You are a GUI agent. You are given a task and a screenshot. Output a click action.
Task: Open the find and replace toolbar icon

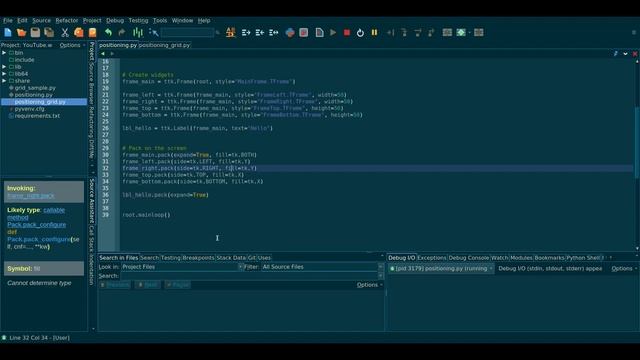click(x=231, y=32)
